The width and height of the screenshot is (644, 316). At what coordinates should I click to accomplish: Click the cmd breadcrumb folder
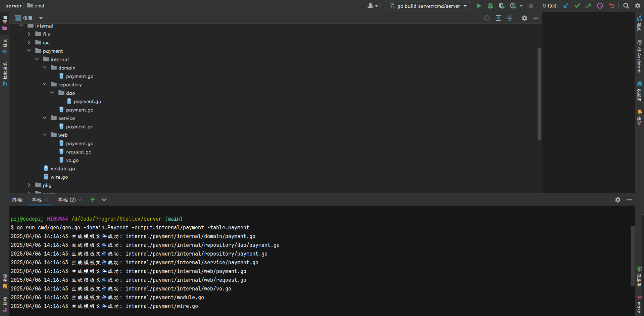click(36, 6)
